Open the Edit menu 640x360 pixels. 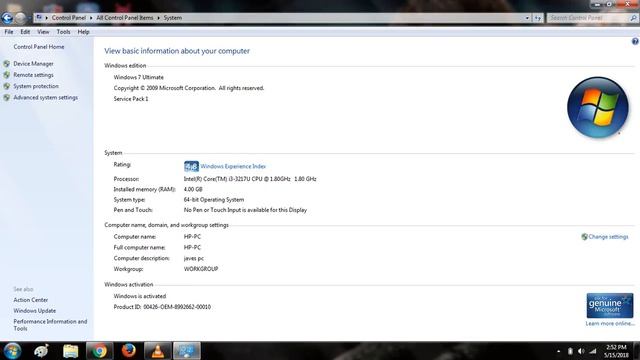click(25, 32)
